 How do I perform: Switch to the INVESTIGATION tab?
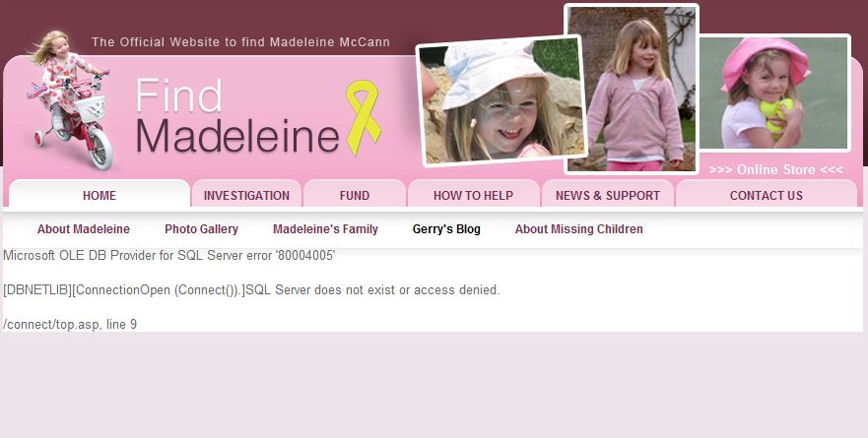pos(246,195)
